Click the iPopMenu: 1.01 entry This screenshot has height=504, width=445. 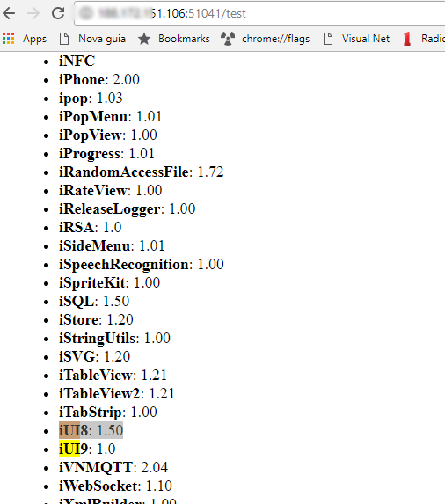(110, 116)
